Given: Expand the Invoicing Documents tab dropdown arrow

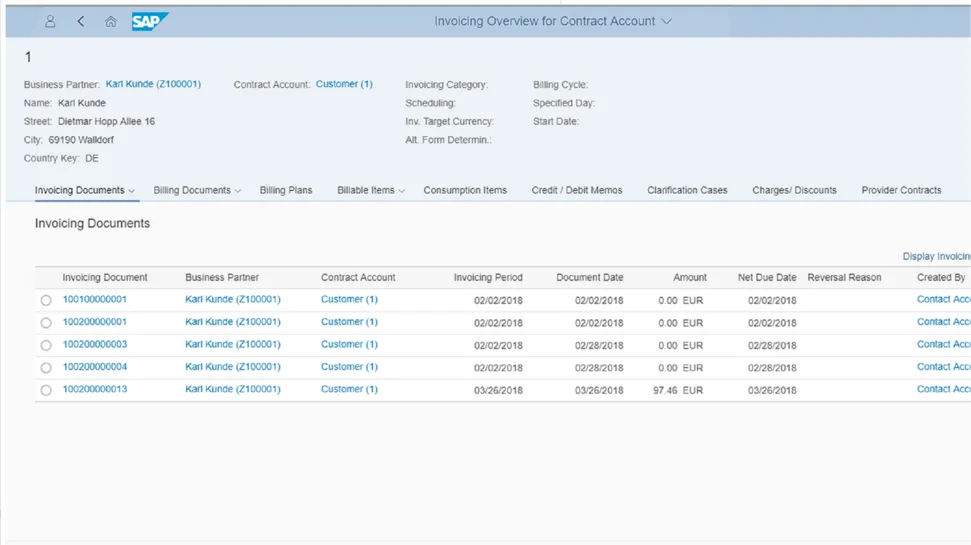Looking at the screenshot, I should tap(133, 191).
